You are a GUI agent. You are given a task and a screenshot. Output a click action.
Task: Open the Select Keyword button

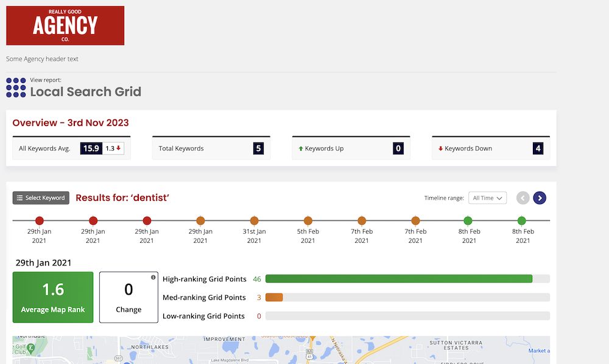[41, 198]
